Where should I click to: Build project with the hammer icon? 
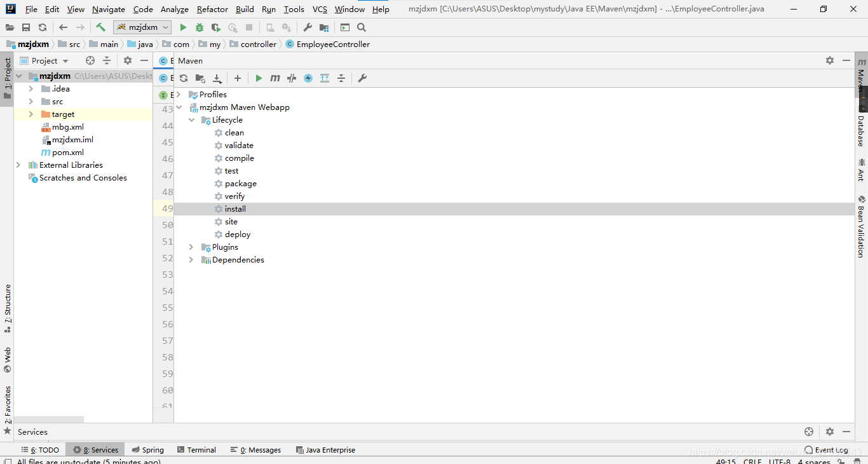[x=100, y=27]
